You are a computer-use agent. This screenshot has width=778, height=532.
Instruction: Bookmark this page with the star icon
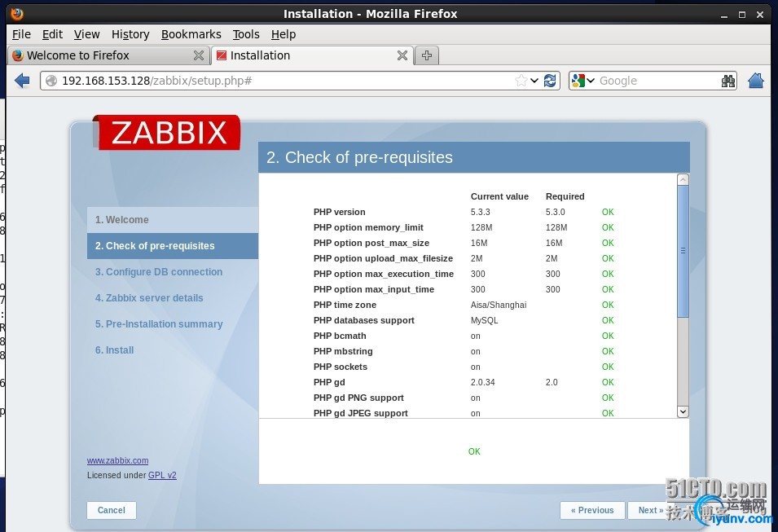tap(521, 81)
